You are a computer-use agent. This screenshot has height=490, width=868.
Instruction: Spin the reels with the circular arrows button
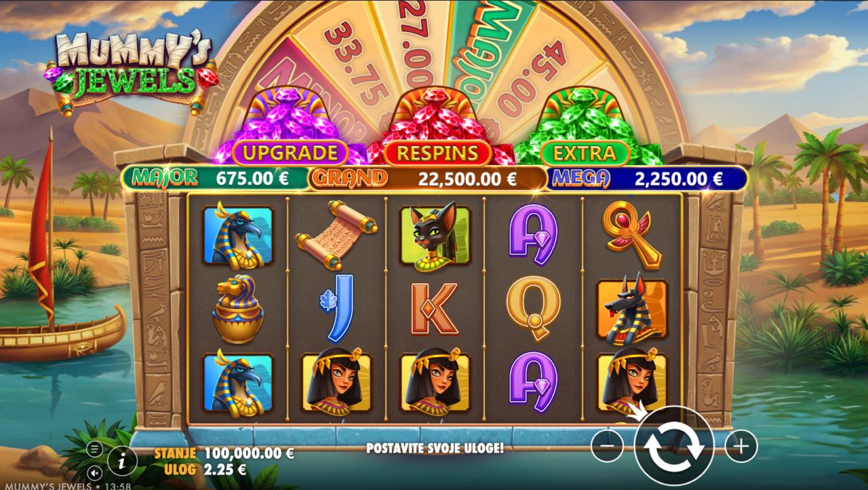click(673, 445)
